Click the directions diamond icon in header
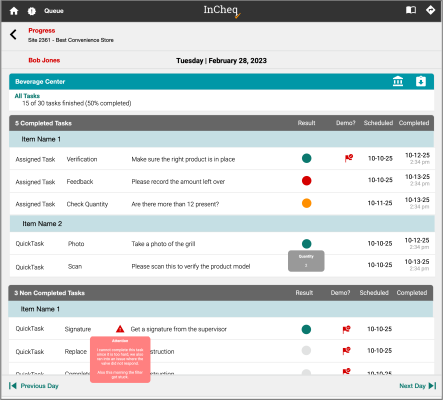This screenshot has height=400, width=443. [430, 10]
